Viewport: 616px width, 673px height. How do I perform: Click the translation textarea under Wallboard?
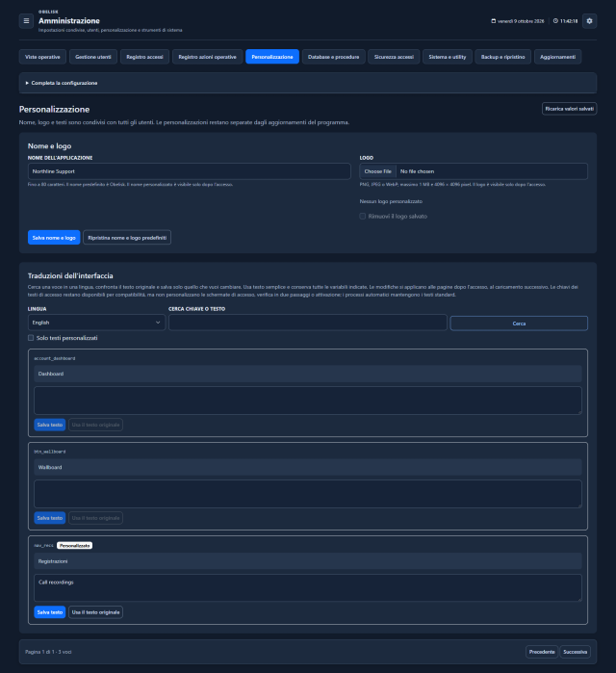click(308, 494)
